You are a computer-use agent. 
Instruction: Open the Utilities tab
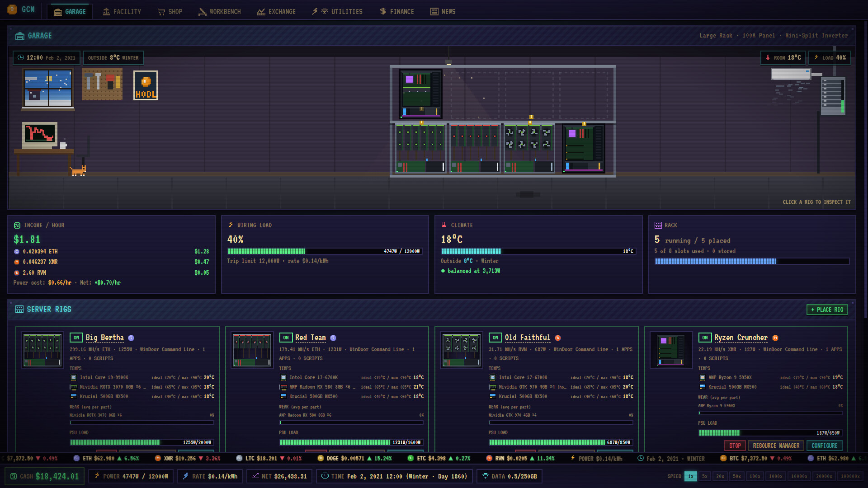coord(337,12)
